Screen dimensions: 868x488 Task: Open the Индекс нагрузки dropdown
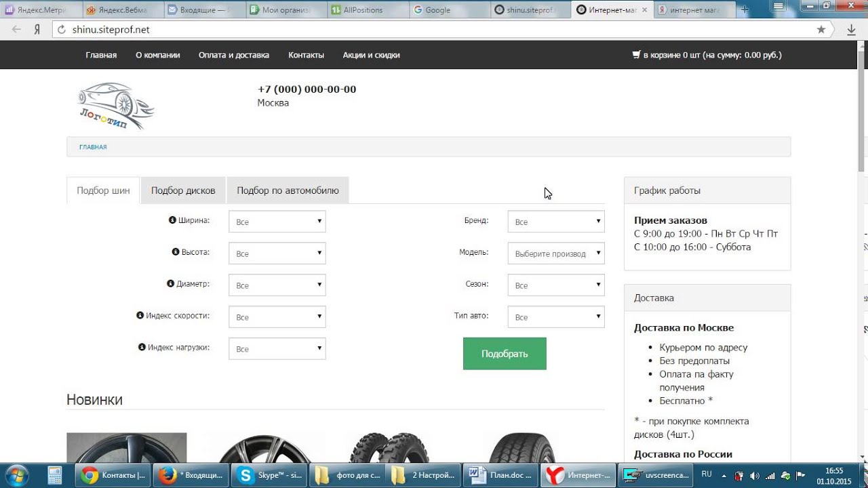tap(277, 349)
